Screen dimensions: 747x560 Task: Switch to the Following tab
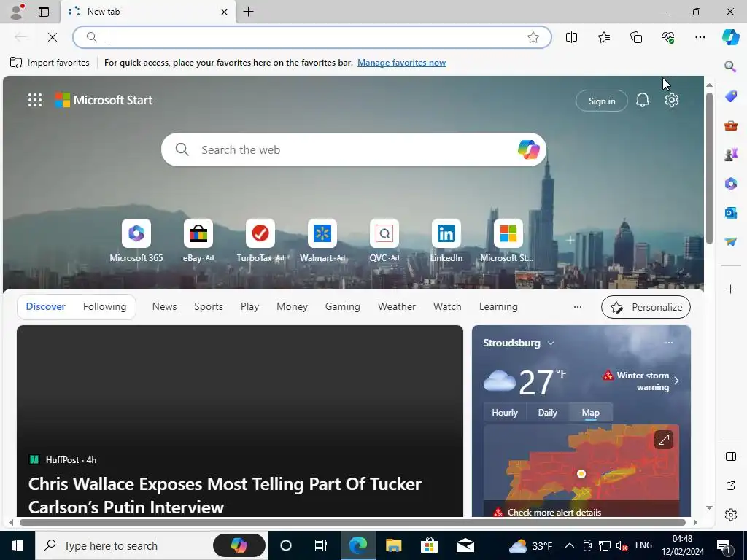coord(104,307)
